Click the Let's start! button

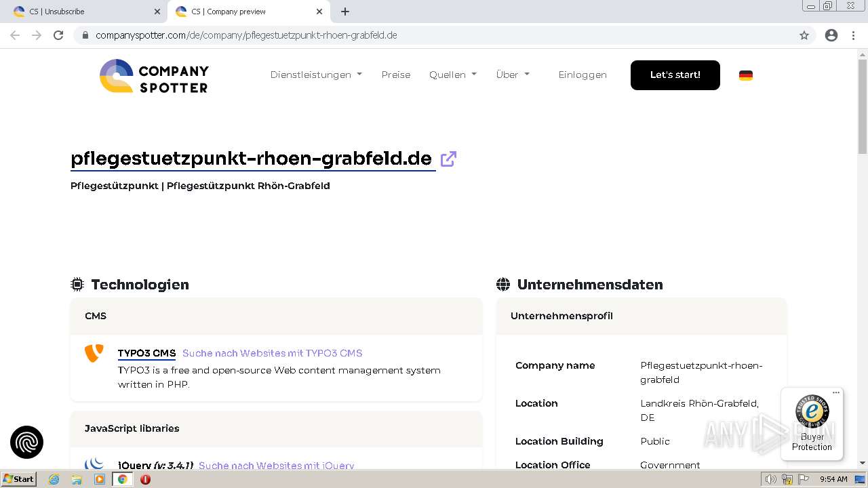click(675, 75)
